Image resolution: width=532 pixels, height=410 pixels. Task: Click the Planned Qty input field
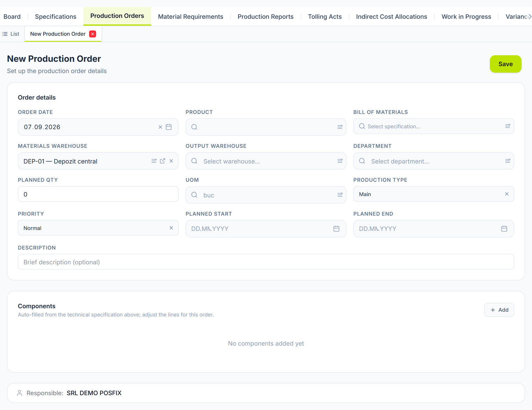[98, 194]
